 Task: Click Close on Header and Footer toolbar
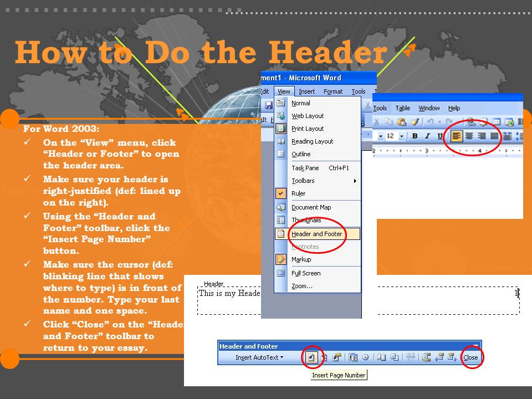[x=470, y=357]
